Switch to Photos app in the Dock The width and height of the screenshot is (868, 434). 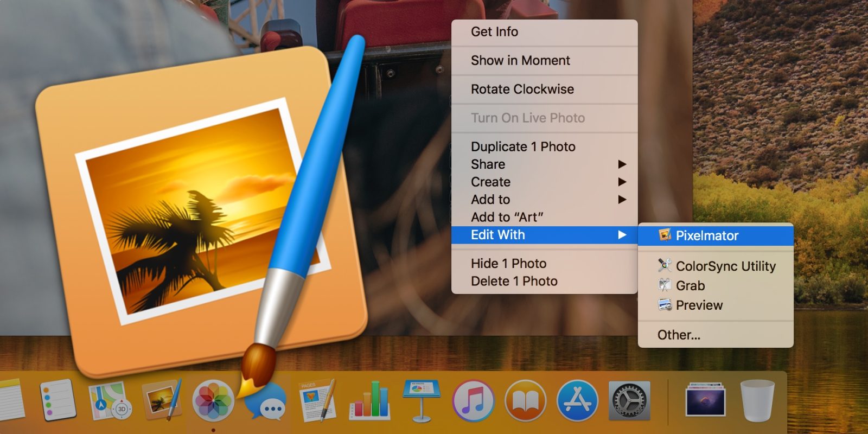(x=213, y=401)
